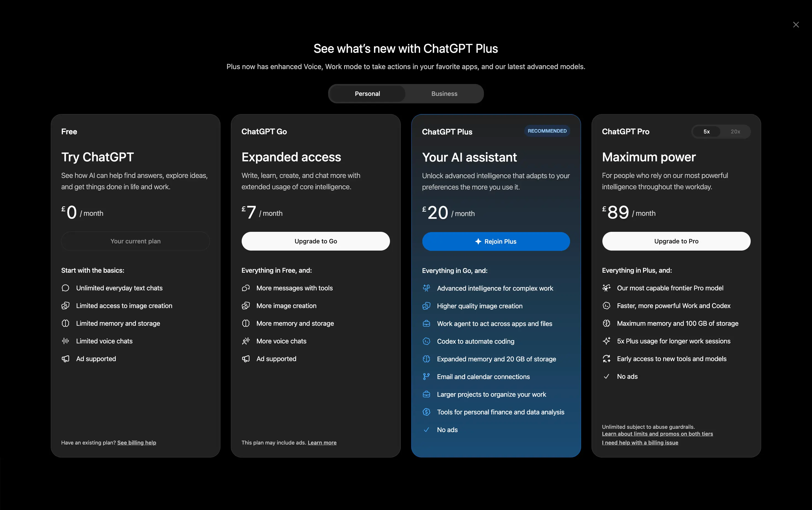
Task: Click icon beside Larger projects to organize
Action: point(426,394)
